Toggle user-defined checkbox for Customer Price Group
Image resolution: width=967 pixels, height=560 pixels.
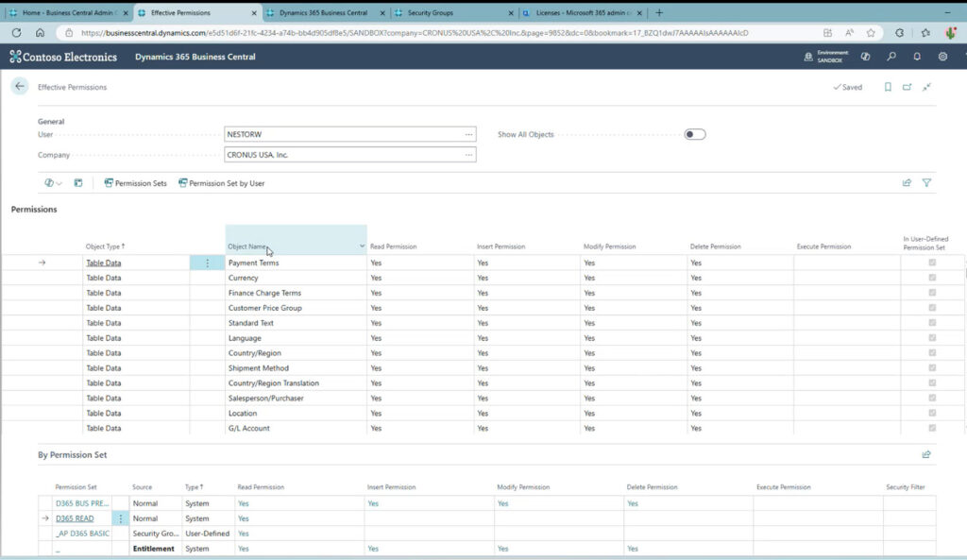coord(932,308)
